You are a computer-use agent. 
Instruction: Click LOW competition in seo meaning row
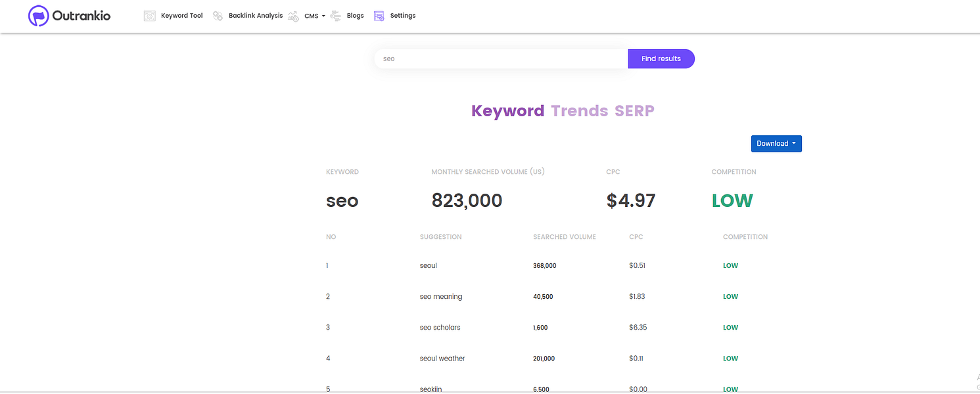(x=731, y=297)
